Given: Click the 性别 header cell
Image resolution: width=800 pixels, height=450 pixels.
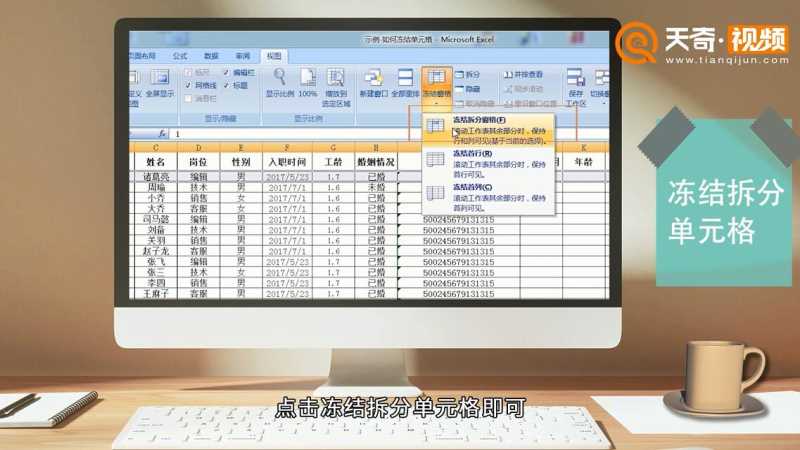Looking at the screenshot, I should coord(241,162).
